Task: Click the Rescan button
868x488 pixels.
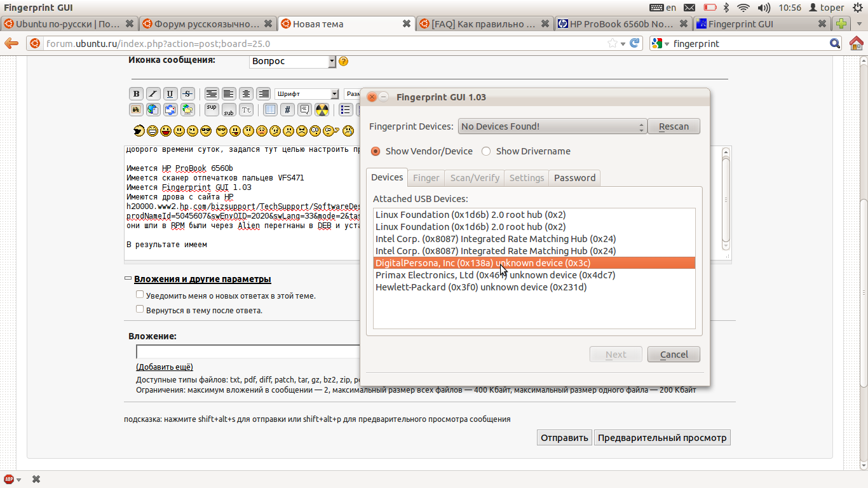Action: click(674, 126)
